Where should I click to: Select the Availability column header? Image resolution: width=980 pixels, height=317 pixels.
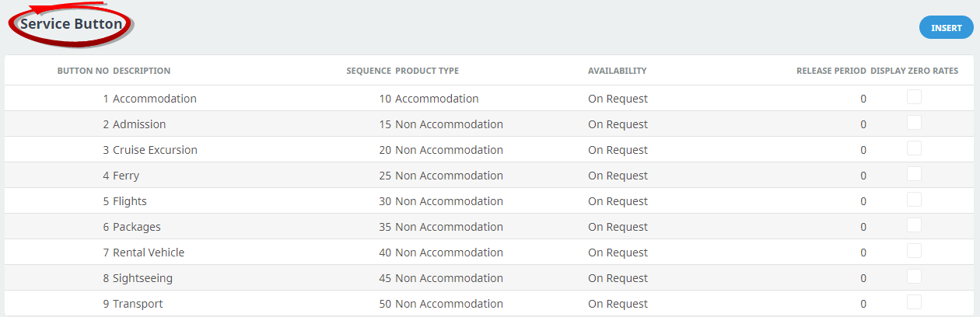click(x=617, y=71)
